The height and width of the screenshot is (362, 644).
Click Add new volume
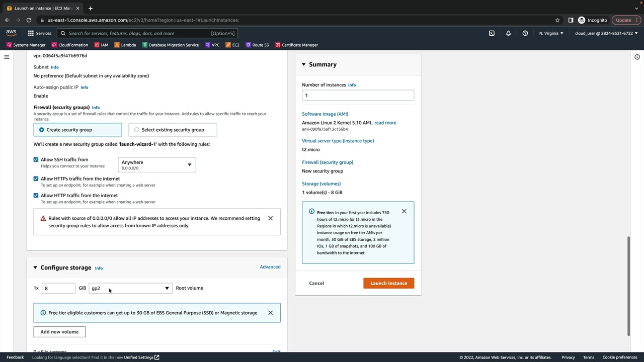point(59,332)
